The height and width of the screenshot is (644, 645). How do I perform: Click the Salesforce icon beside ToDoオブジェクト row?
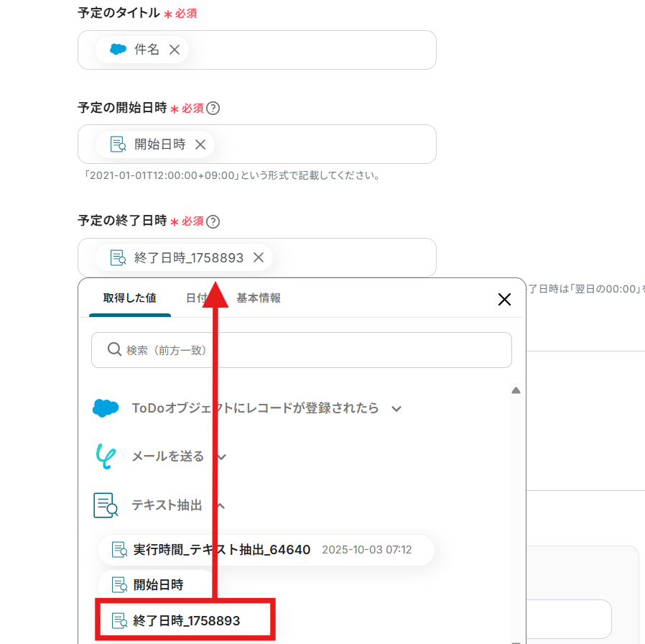tap(106, 408)
